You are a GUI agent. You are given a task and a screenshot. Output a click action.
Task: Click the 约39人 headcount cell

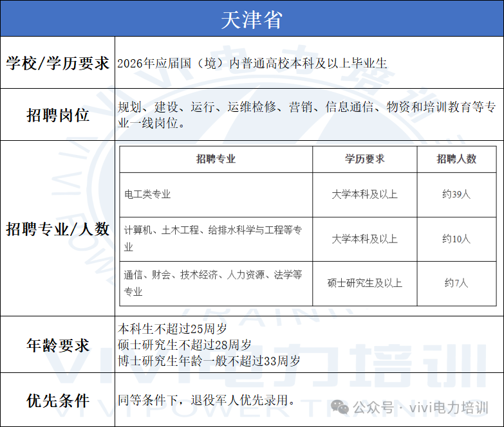[x=456, y=194]
